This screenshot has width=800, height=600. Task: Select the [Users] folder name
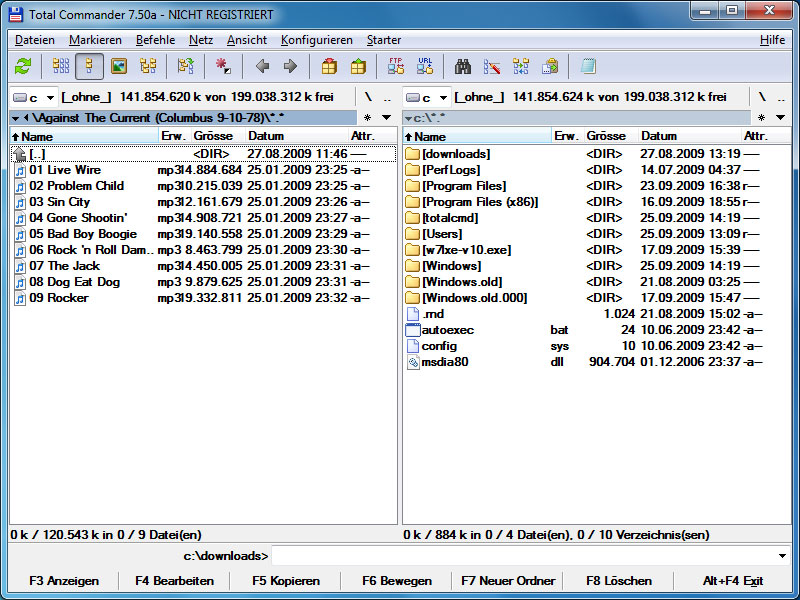point(442,234)
